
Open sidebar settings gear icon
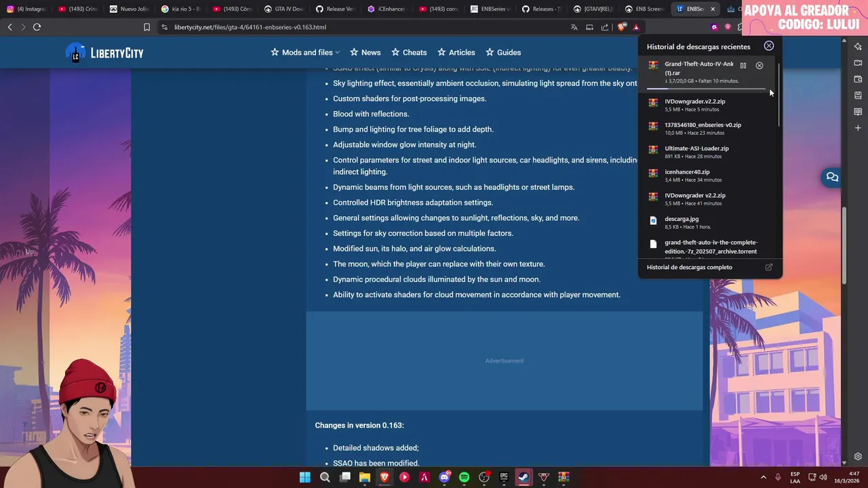(858, 457)
